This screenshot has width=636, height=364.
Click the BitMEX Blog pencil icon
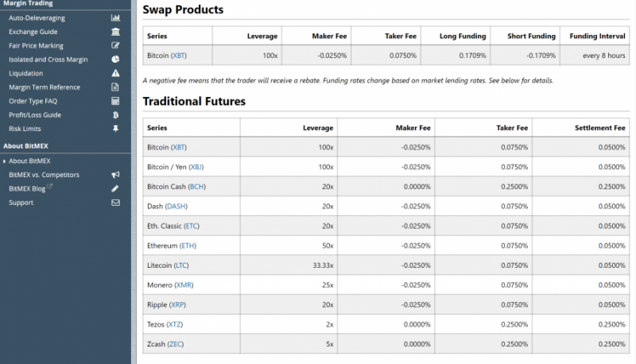click(x=115, y=188)
